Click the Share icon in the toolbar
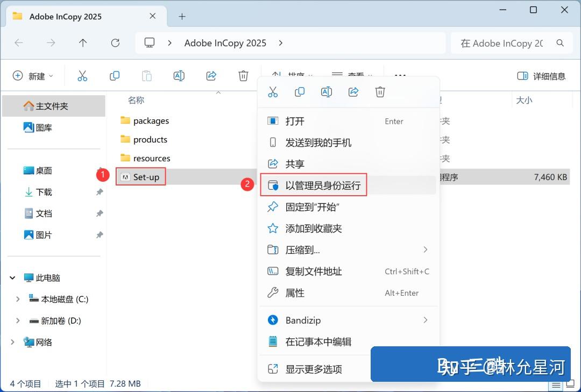Viewport: 581px width, 392px height. click(x=211, y=75)
